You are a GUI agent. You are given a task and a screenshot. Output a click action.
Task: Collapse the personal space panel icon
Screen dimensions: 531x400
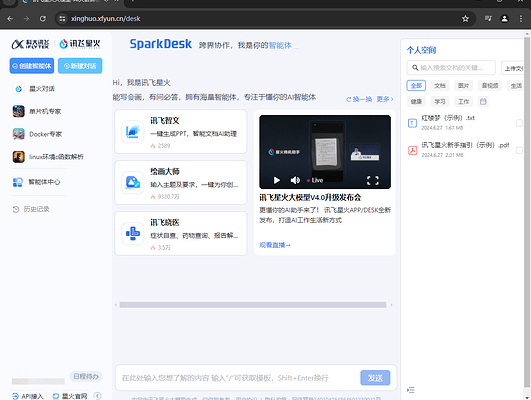pyautogui.click(x=411, y=390)
